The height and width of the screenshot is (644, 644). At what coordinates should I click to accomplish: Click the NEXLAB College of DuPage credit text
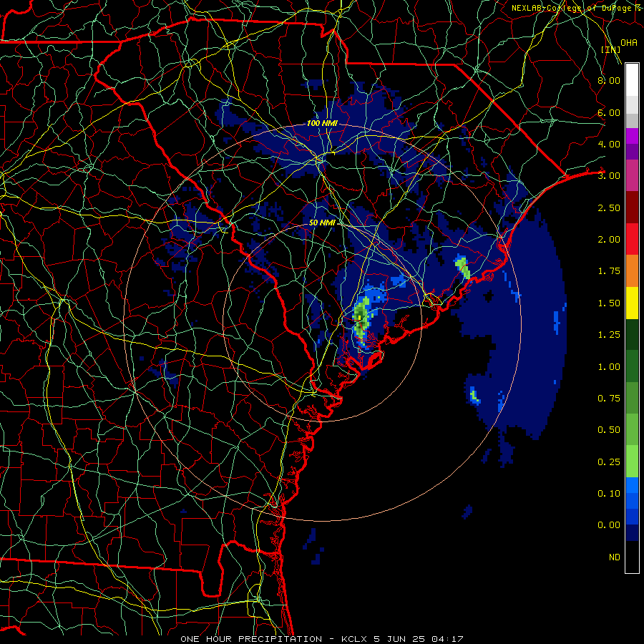pos(577,8)
